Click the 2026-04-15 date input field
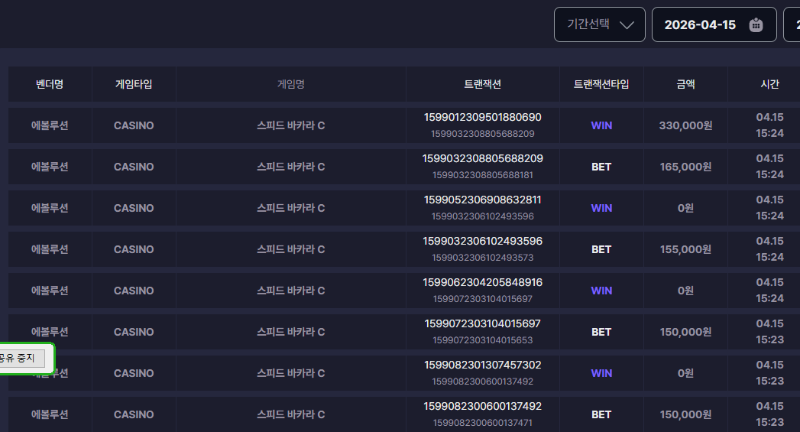 click(700, 25)
